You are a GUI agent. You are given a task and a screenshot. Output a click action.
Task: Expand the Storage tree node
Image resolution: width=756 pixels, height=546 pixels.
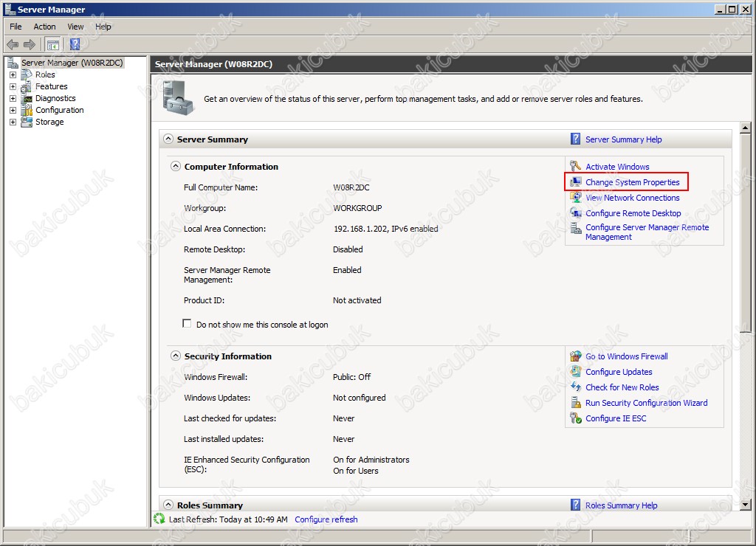(x=13, y=122)
